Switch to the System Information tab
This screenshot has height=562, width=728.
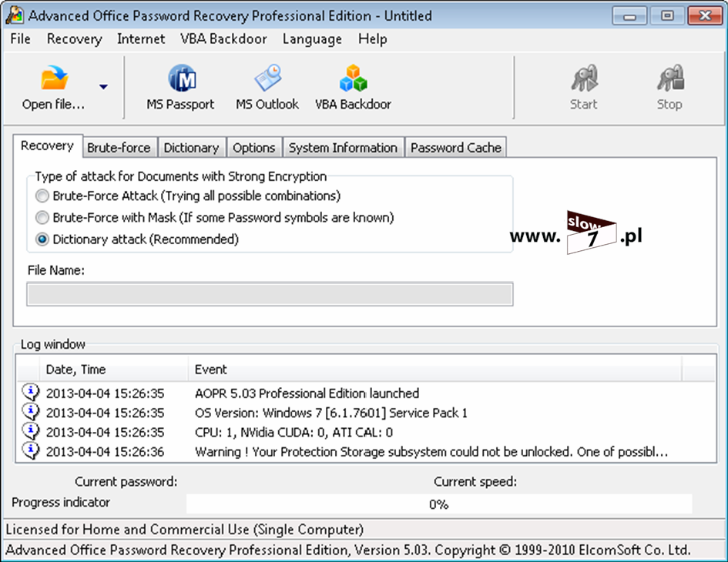(x=343, y=148)
